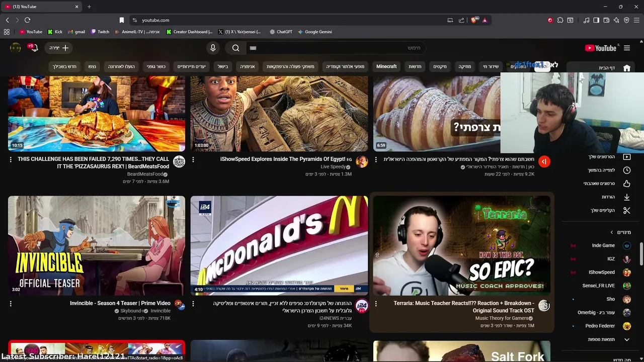Expand more subscriptions with the chevron
Viewport: 644px width, 362px height.
point(626,339)
